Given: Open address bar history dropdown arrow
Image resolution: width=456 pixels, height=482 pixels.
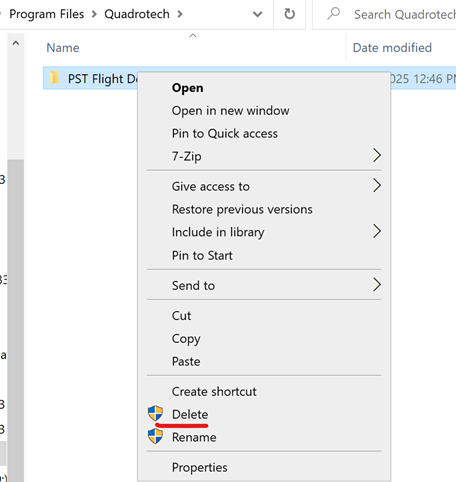Looking at the screenshot, I should (x=257, y=14).
